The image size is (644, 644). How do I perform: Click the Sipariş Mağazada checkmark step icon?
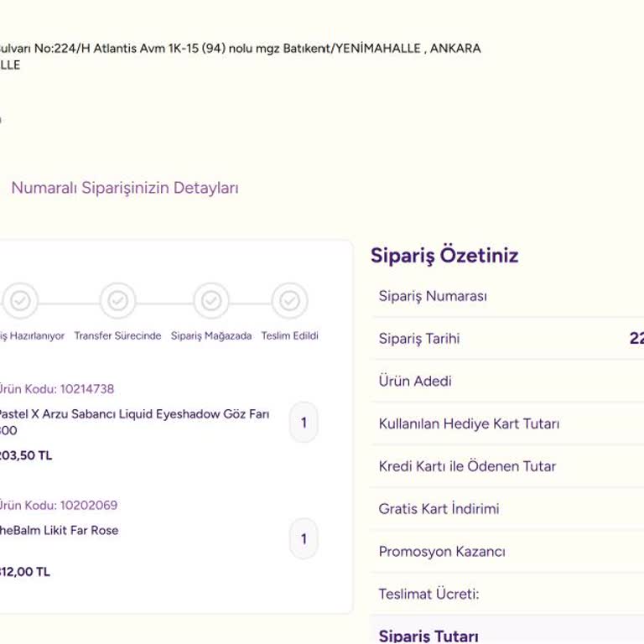(x=211, y=301)
